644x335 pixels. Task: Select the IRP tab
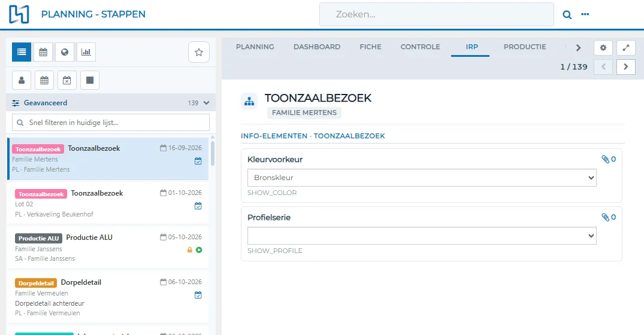click(472, 47)
